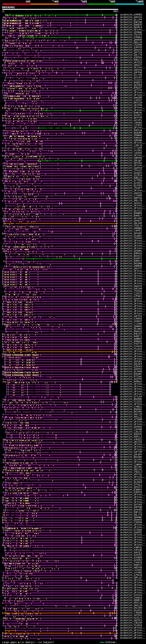
Task: Open the UniRef100_Q42421 hit
Action: point(131,203)
